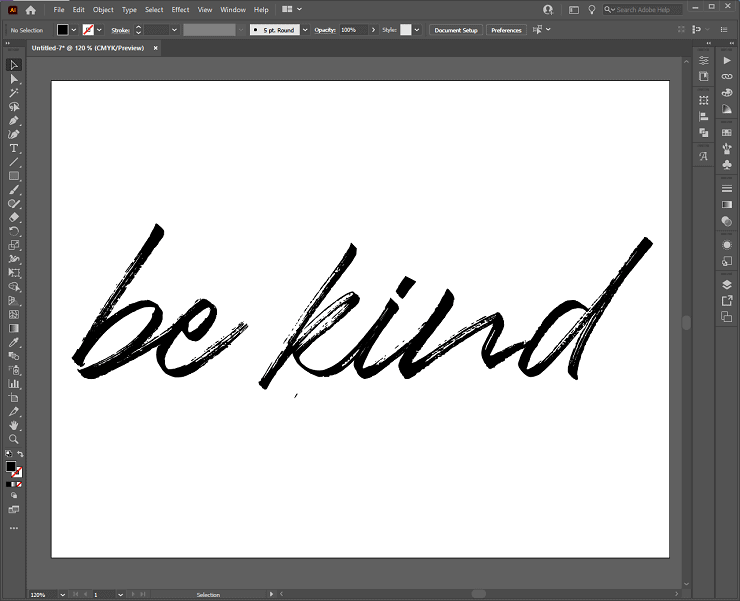
Task: Click the Fill color swatch in control bar
Action: click(x=63, y=30)
